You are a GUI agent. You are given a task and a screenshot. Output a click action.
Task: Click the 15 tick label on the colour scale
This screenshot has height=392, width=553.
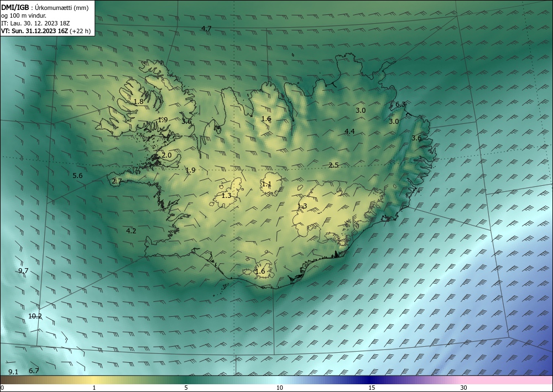point(372,388)
